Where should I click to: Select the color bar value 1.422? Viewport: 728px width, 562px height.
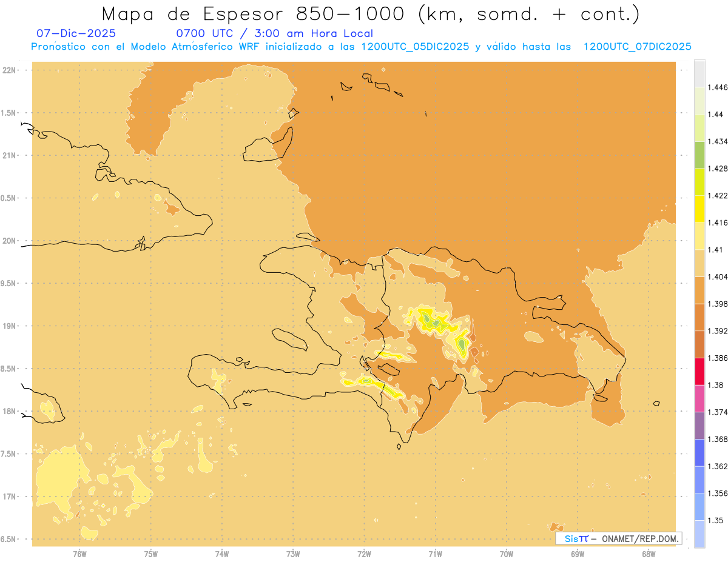click(718, 195)
